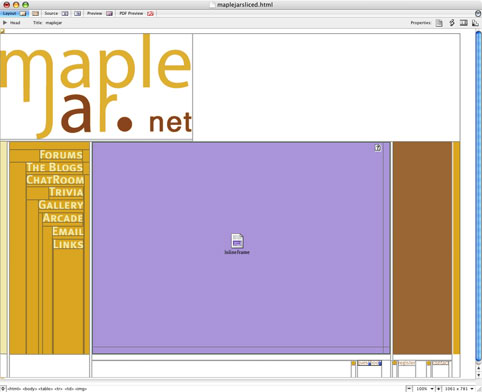
Task: Open the 100% zoom level dropdown
Action: click(424, 389)
